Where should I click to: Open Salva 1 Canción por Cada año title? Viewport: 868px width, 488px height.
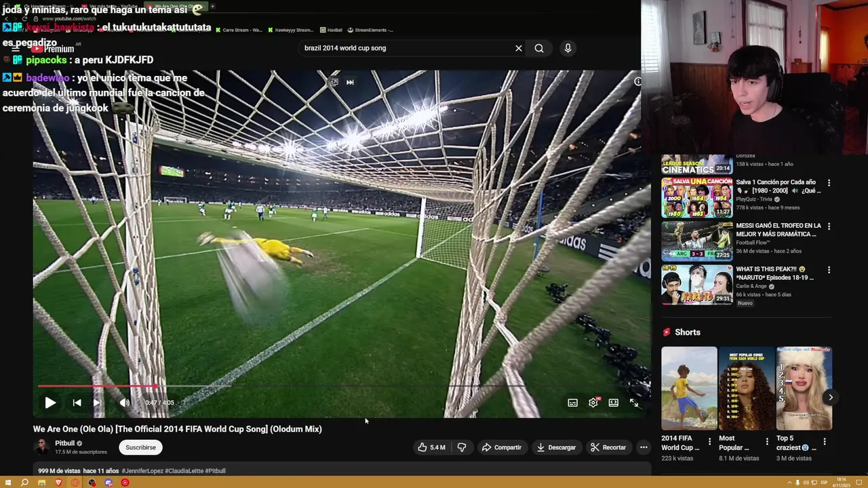[778, 186]
